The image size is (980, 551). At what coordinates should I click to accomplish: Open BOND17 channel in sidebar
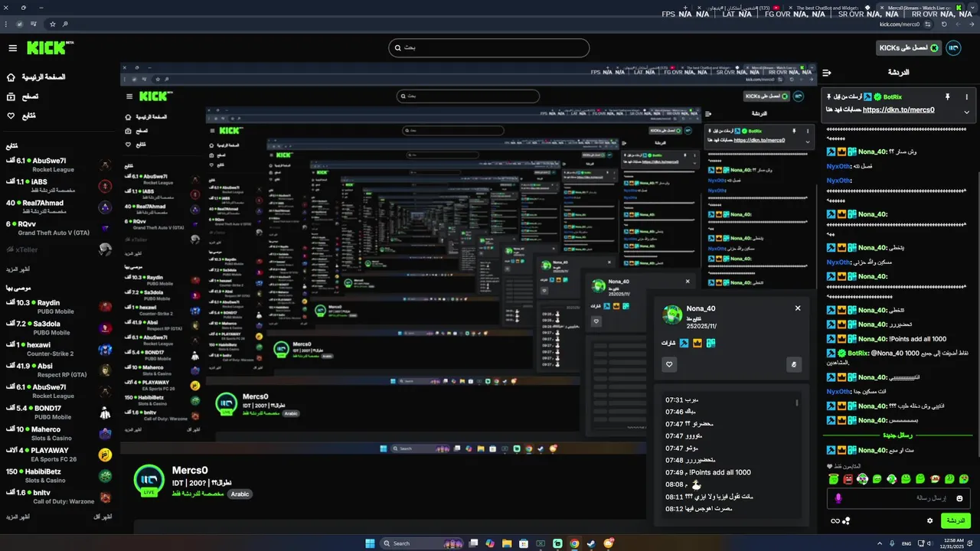click(x=60, y=412)
